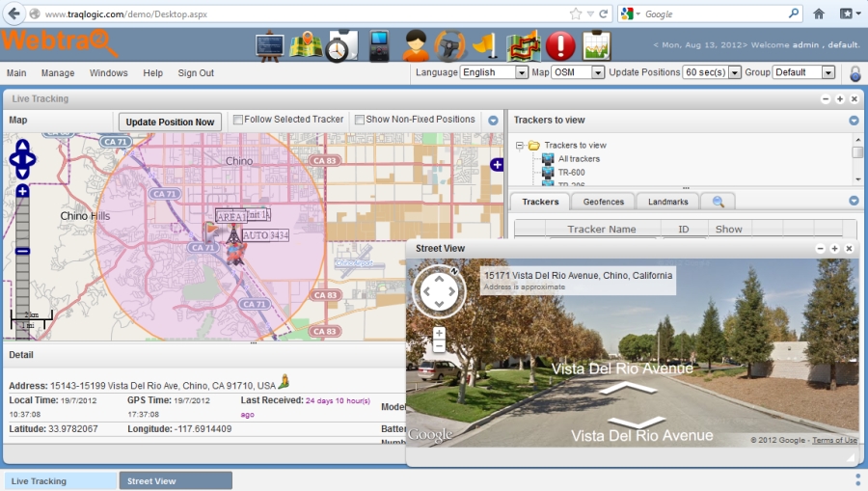Zoom out the OSM map with minus
Screen dimensions: 868x491
click(x=22, y=252)
